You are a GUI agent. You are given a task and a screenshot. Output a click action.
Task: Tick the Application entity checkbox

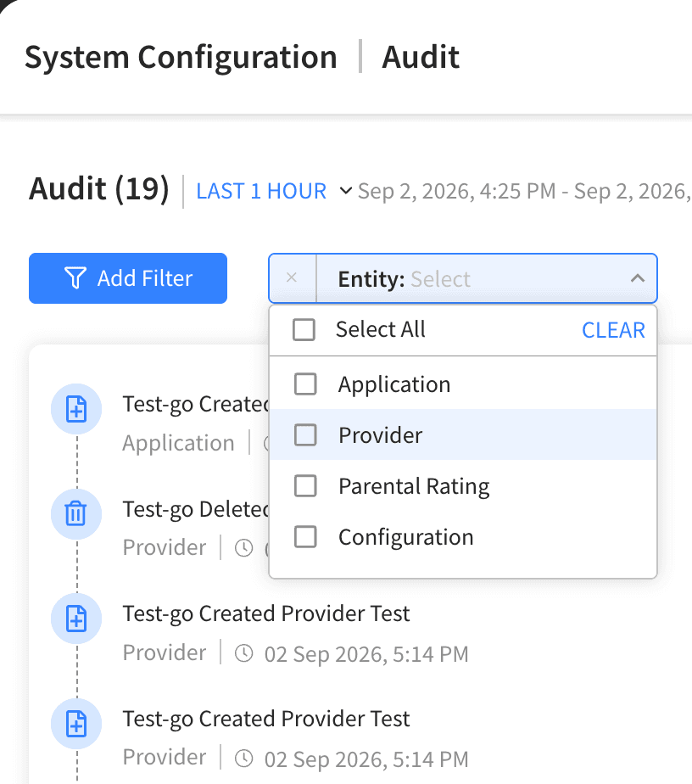click(x=305, y=384)
